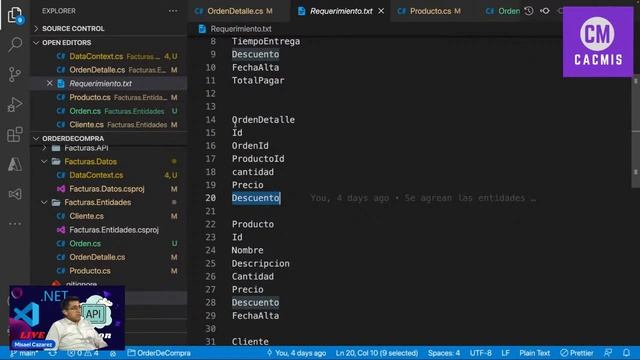The height and width of the screenshot is (360, 640).
Task: Click line number 14 in gutter
Action: 210,120
